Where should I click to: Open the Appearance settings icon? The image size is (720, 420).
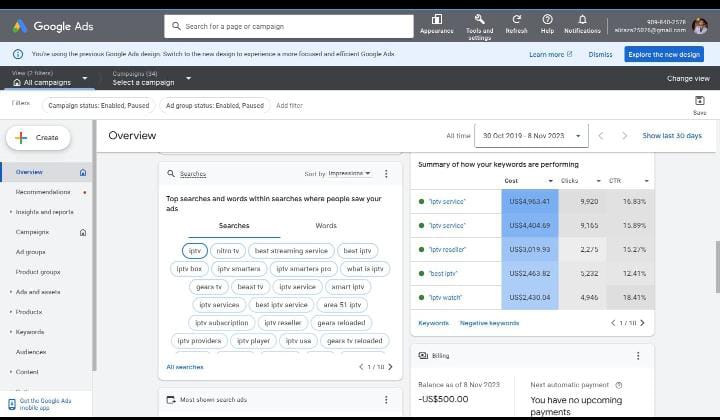[x=437, y=19]
